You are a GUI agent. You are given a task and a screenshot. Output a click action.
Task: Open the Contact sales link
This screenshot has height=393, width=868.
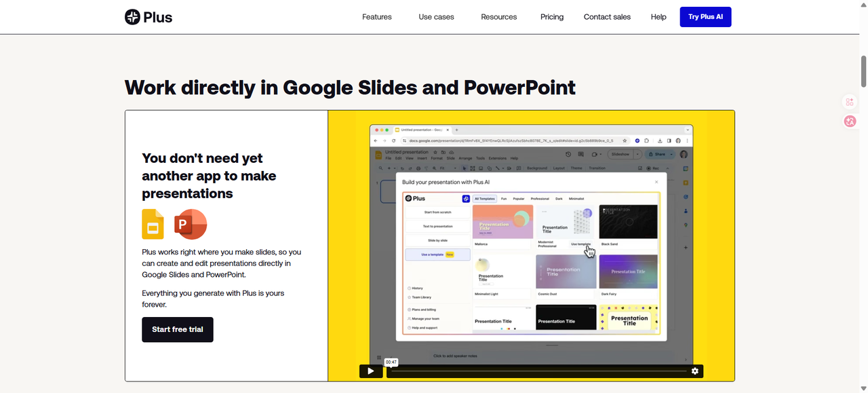(607, 17)
